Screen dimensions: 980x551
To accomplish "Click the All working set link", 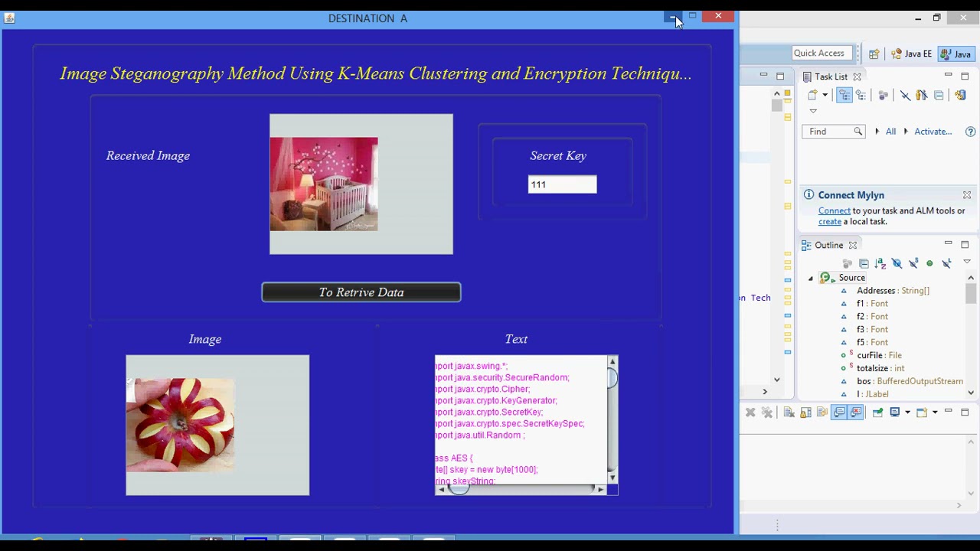I will point(890,132).
